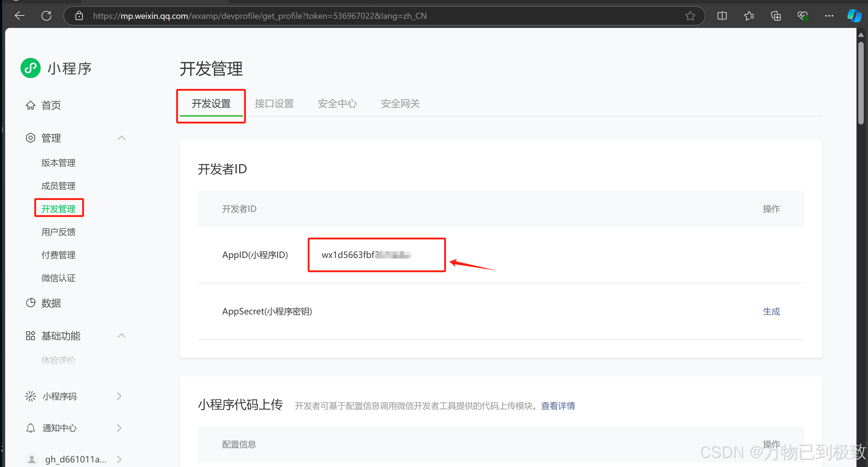Click the page vertical scrollbar thumb
Image resolution: width=868 pixels, height=467 pixels.
tap(861, 83)
